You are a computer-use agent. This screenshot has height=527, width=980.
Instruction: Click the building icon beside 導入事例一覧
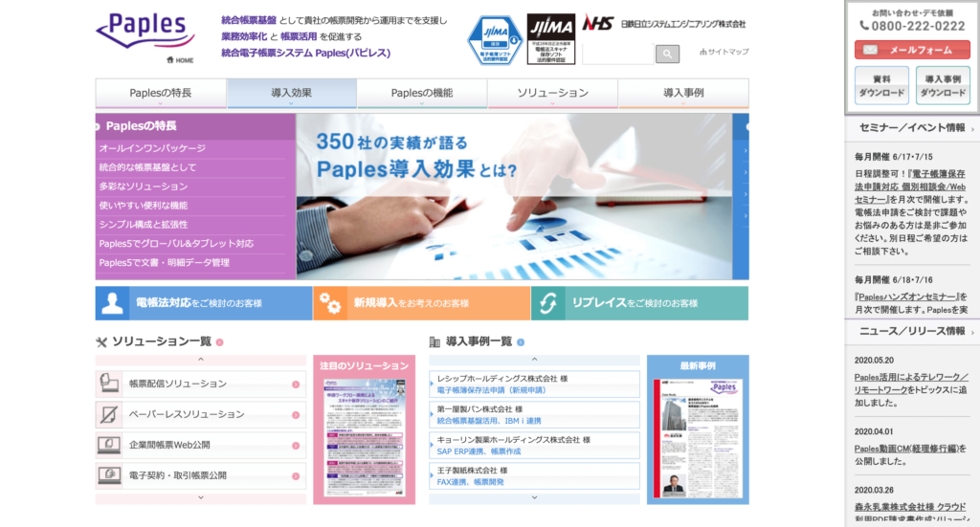click(x=435, y=342)
